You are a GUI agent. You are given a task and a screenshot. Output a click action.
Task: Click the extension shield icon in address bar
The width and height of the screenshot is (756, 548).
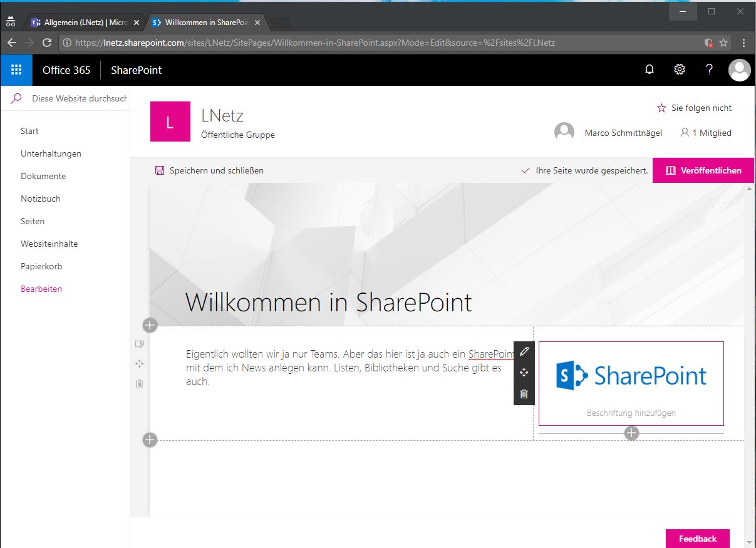708,43
